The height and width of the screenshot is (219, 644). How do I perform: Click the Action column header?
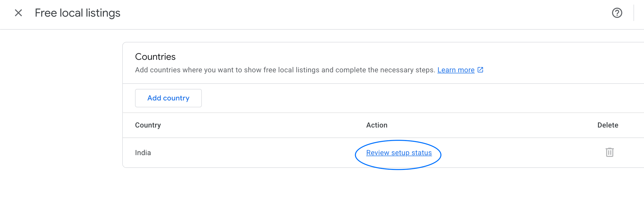point(376,125)
